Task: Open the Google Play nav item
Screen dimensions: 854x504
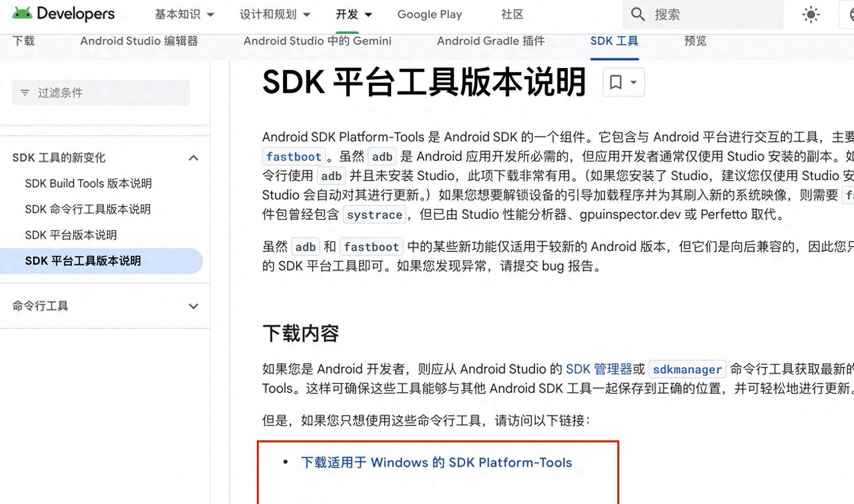Action: (x=430, y=14)
